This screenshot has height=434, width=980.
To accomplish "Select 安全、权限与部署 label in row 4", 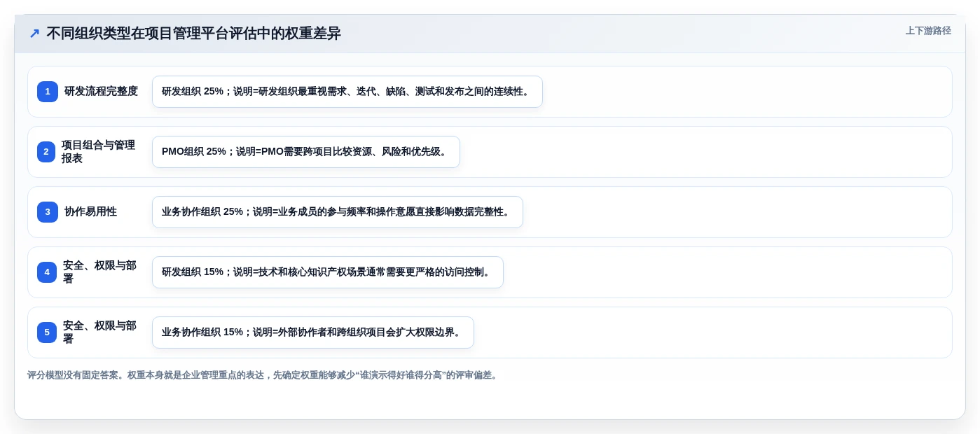I will click(x=99, y=272).
